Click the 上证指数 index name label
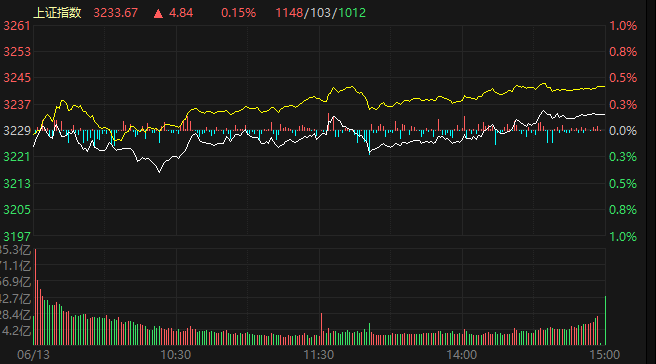656x364 pixels. [x=57, y=13]
